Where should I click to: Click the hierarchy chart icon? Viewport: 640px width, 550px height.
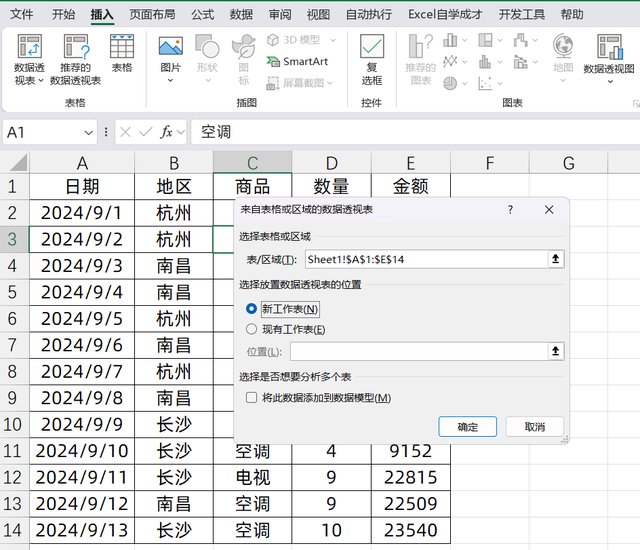coord(485,40)
